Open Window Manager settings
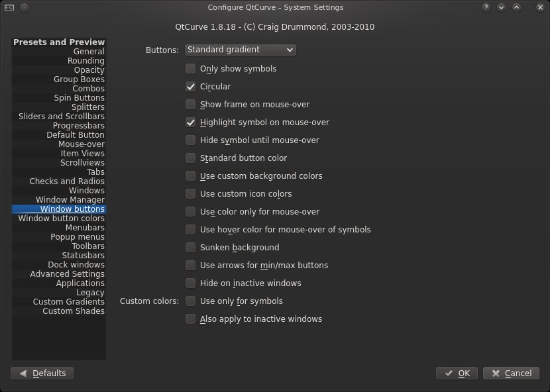The height and width of the screenshot is (392, 550). pos(59,200)
